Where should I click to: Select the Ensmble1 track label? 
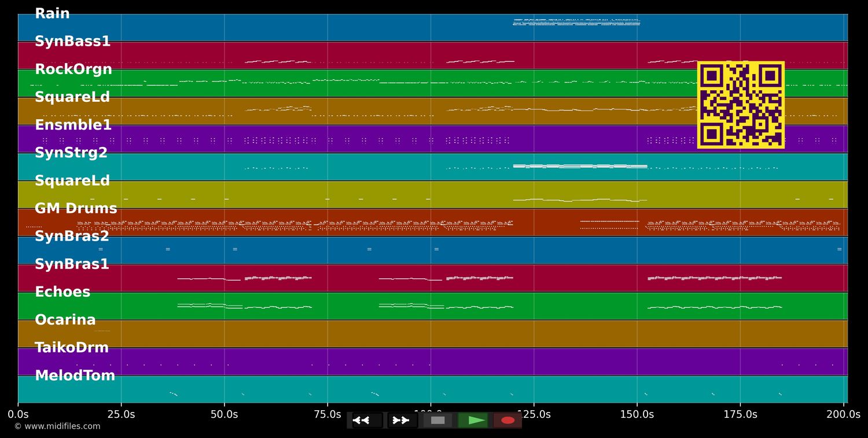[73, 125]
